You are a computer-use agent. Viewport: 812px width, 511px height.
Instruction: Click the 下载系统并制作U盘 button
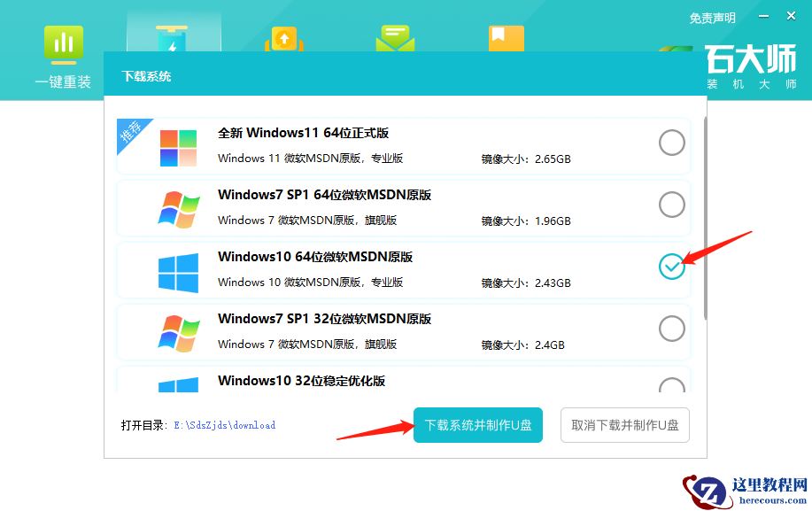pyautogui.click(x=477, y=425)
